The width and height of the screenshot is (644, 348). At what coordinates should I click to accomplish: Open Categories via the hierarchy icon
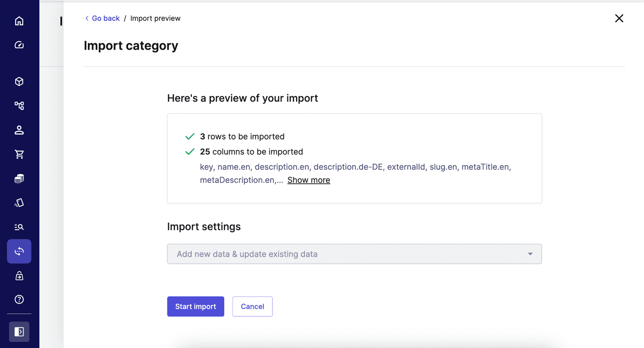click(19, 106)
